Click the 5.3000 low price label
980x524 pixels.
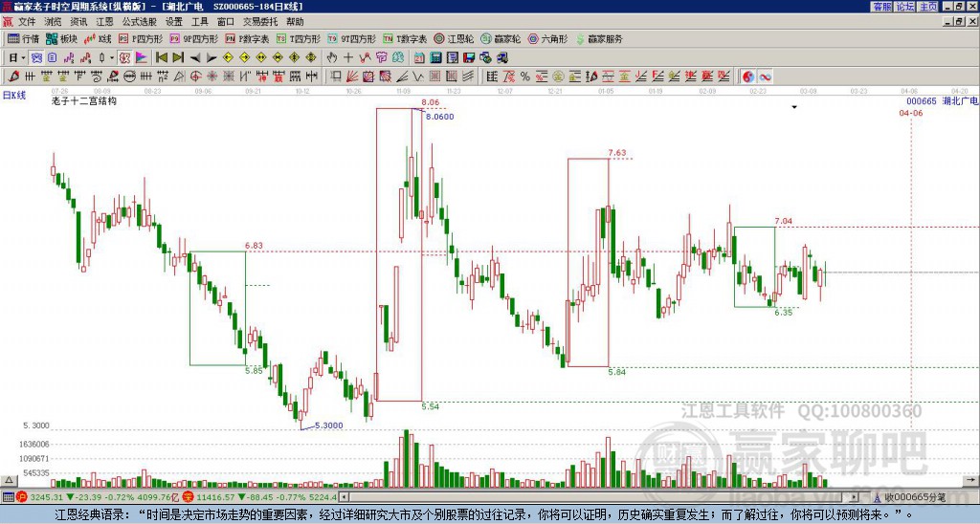[329, 426]
